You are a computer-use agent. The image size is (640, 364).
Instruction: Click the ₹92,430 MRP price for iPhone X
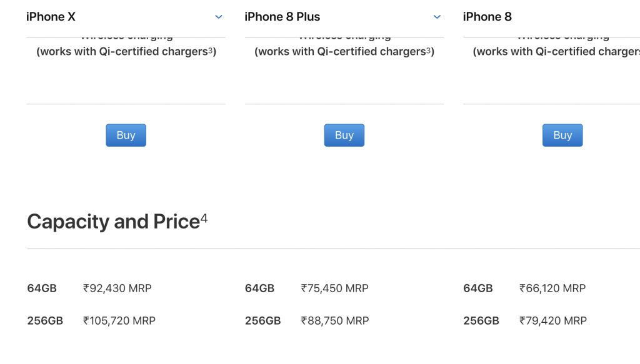(117, 288)
